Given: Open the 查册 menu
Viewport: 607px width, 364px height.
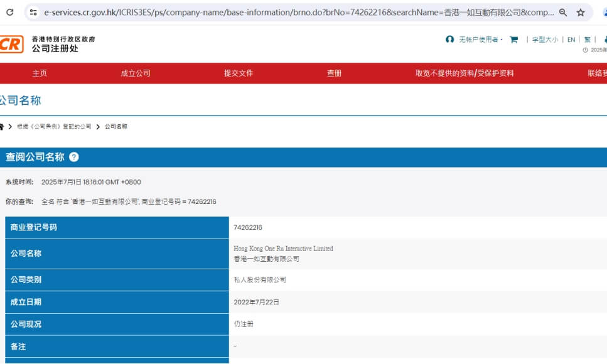Looking at the screenshot, I should point(334,73).
